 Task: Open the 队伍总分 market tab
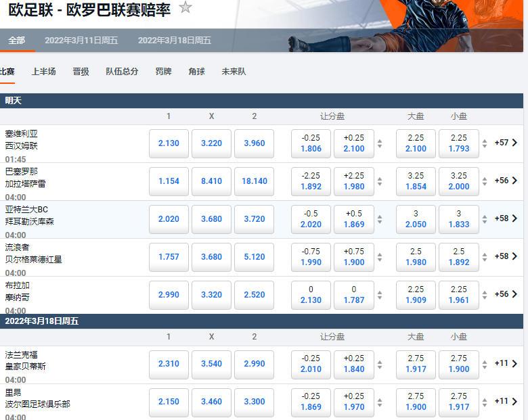tap(122, 72)
